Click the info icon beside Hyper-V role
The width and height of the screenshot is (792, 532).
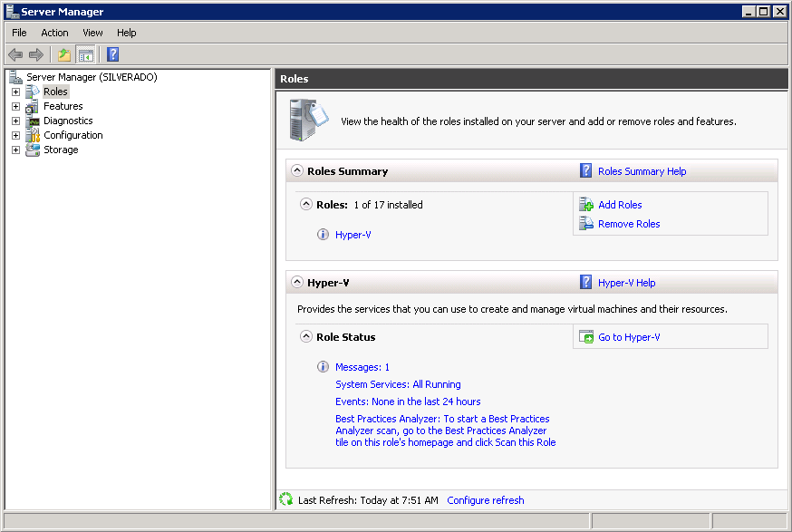323,235
